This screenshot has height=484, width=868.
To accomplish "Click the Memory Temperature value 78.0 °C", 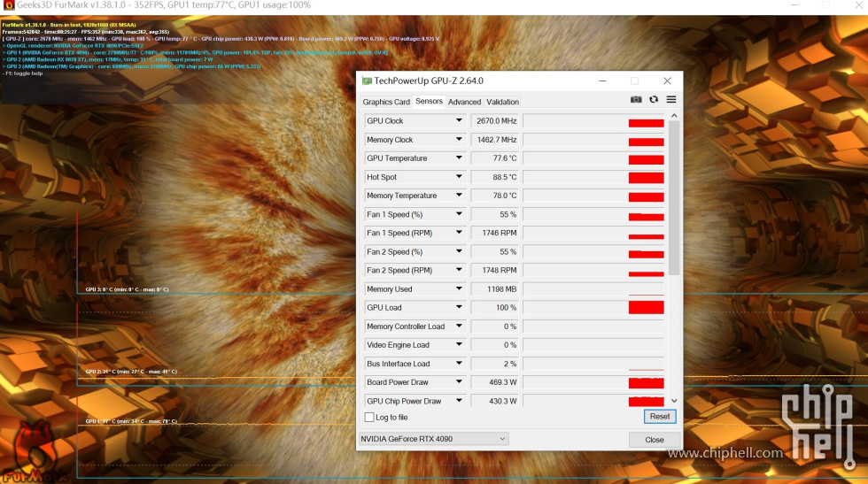I will [495, 196].
